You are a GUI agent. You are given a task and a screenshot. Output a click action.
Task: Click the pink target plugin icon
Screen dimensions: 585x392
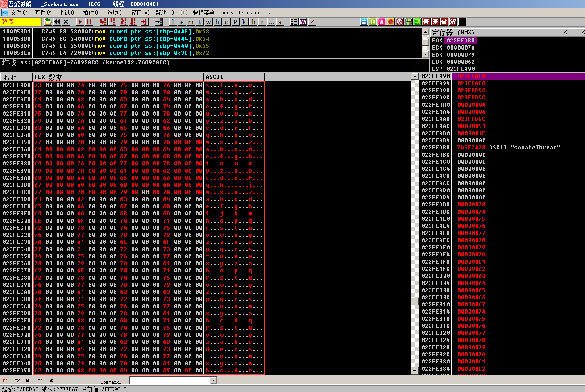tap(400, 22)
